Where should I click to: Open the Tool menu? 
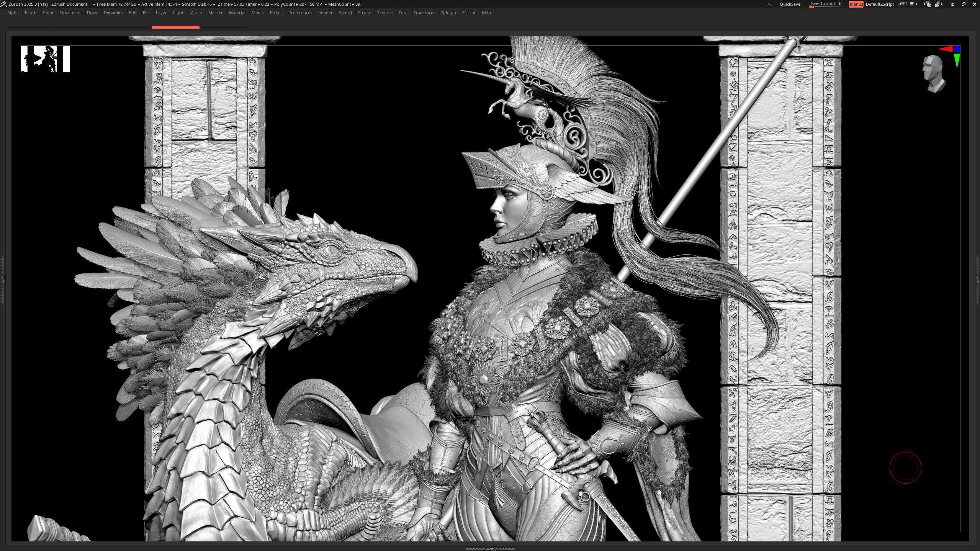(x=402, y=13)
